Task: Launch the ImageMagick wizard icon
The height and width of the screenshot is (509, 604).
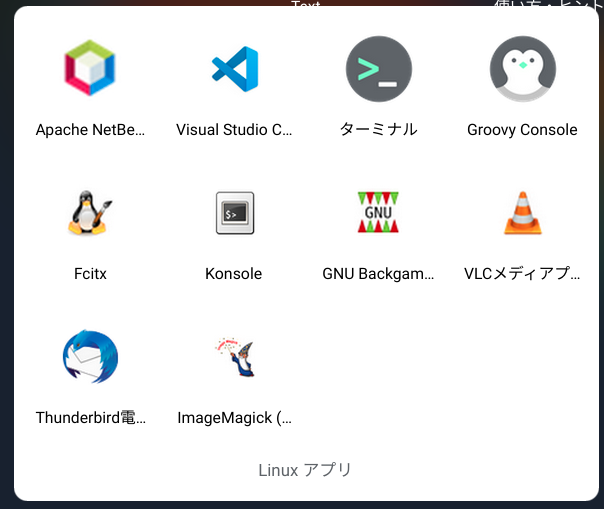Action: point(235,357)
